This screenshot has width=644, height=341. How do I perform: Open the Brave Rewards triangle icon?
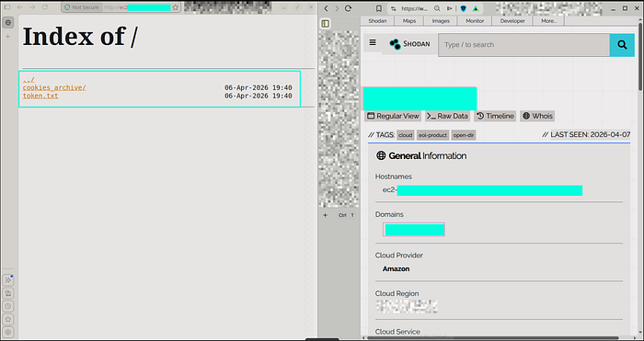(476, 8)
